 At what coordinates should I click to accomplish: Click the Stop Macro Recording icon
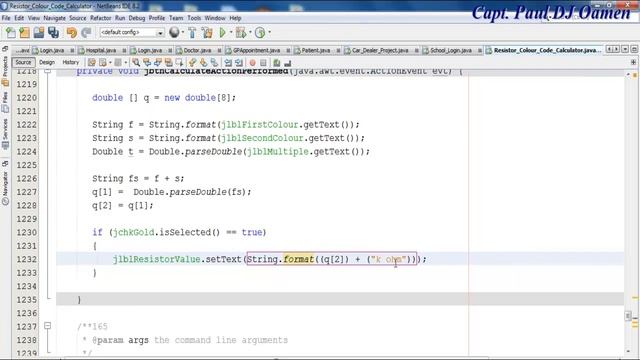[x=263, y=63]
